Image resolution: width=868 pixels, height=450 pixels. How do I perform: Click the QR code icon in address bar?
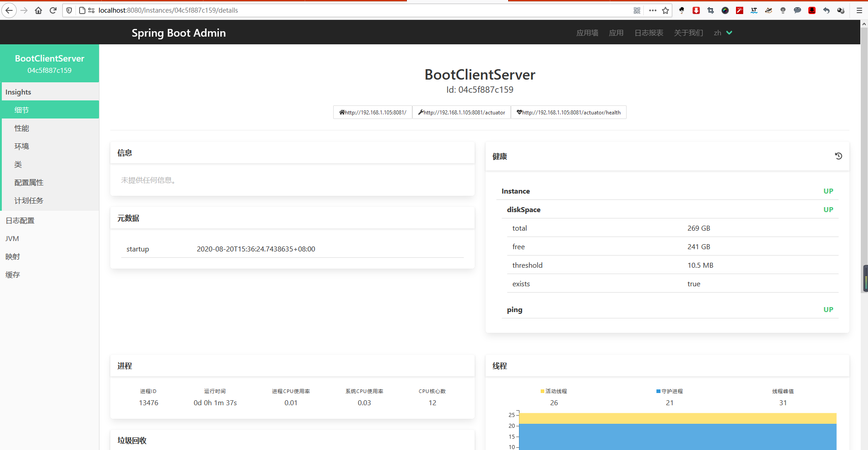tap(637, 10)
